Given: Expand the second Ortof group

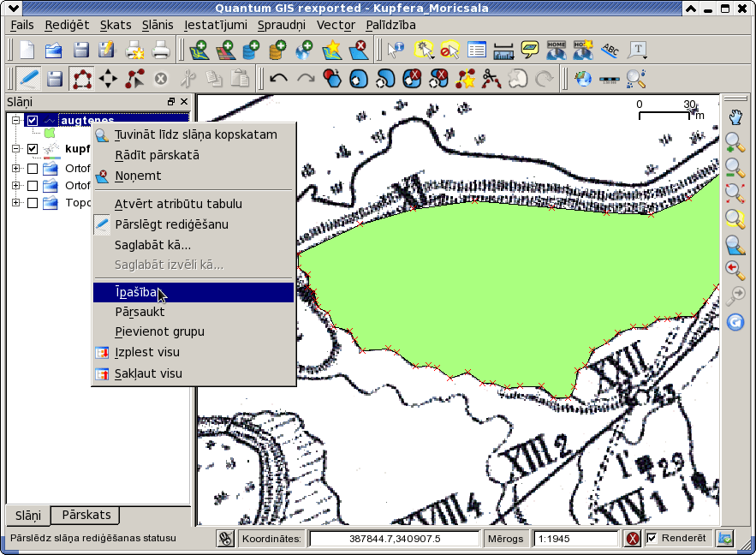Looking at the screenshot, I should click(16, 186).
